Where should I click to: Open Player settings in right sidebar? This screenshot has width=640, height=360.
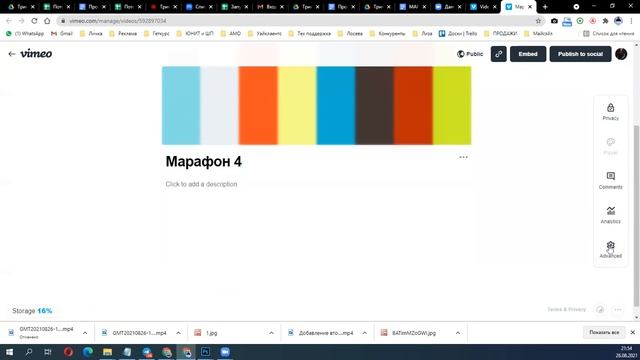[x=610, y=146]
